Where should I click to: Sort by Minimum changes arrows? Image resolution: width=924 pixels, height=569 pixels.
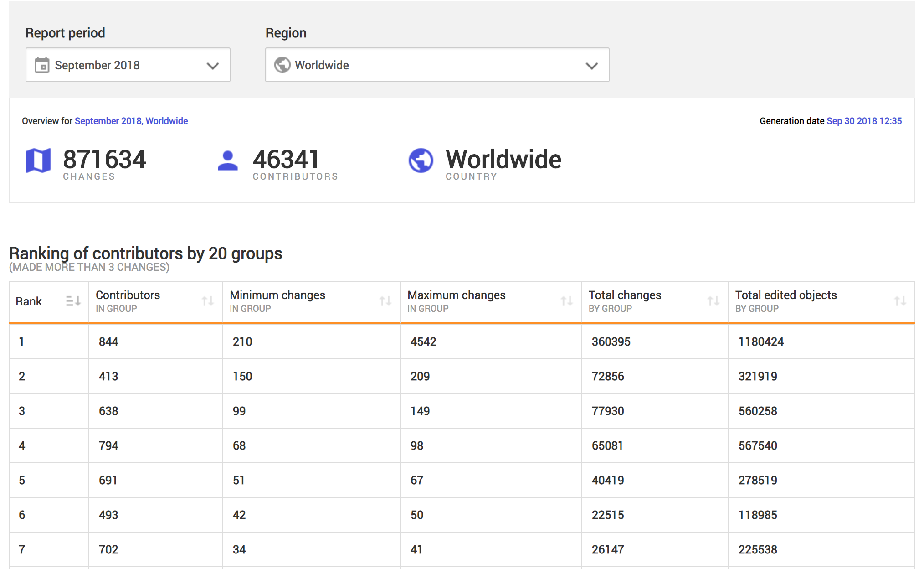click(x=385, y=301)
